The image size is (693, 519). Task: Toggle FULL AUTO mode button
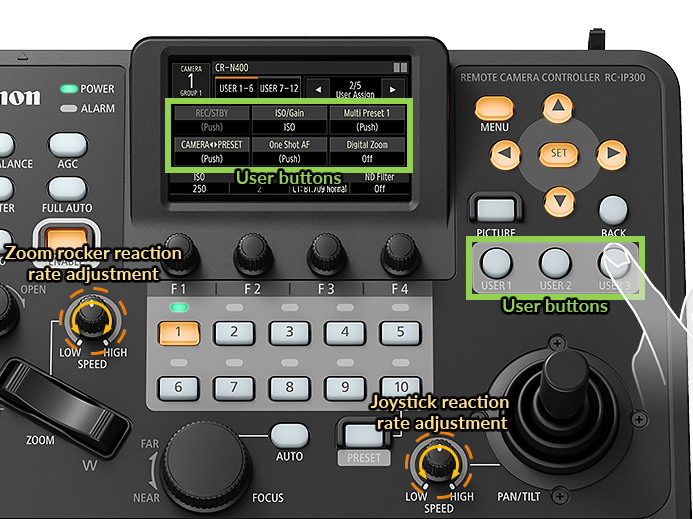click(x=68, y=187)
